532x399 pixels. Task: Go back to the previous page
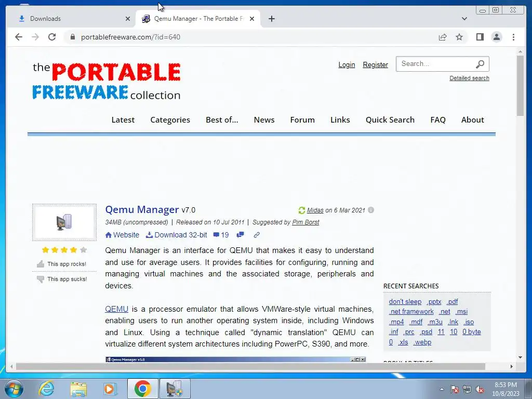[x=19, y=37]
